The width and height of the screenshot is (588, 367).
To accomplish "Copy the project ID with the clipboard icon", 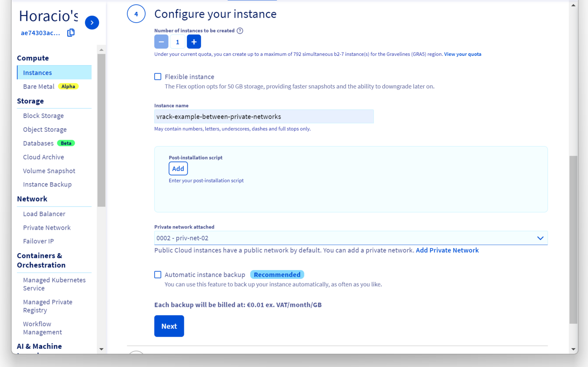I will pos(71,33).
